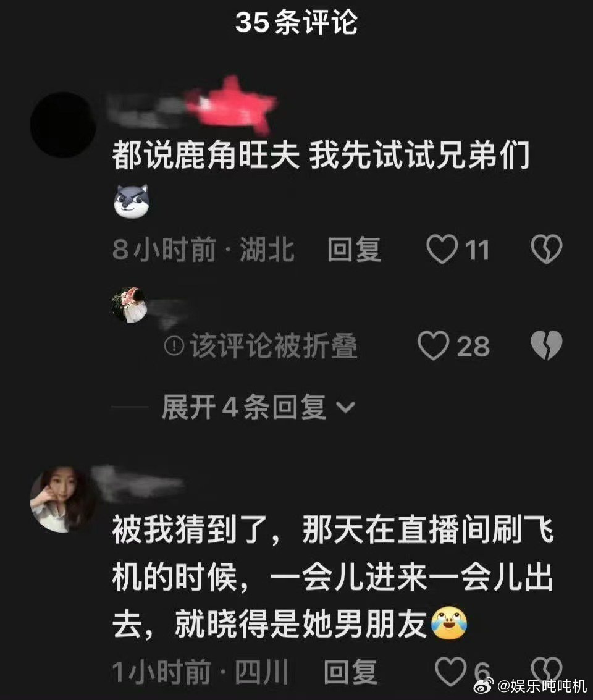The height and width of the screenshot is (700, 593).
Task: Tap the filled broken heart on the folded comment
Action: 547,345
